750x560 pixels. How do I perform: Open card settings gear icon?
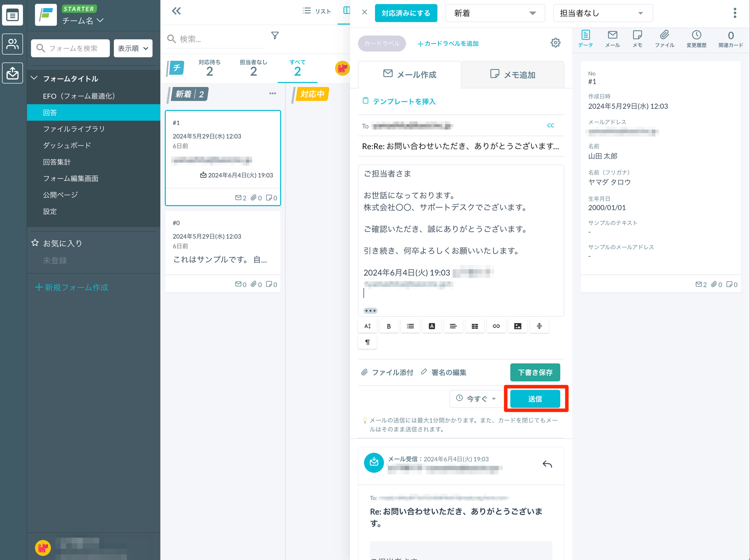[555, 43]
